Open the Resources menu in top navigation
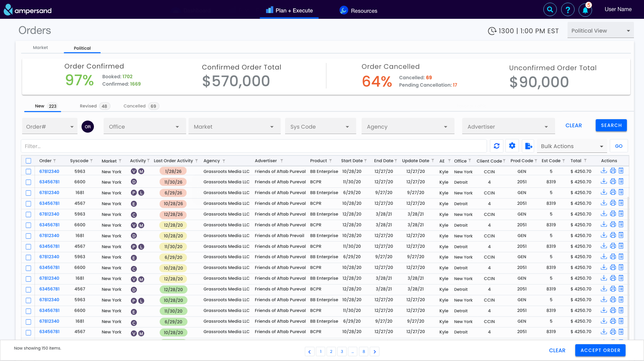644x361 pixels. pyautogui.click(x=358, y=10)
